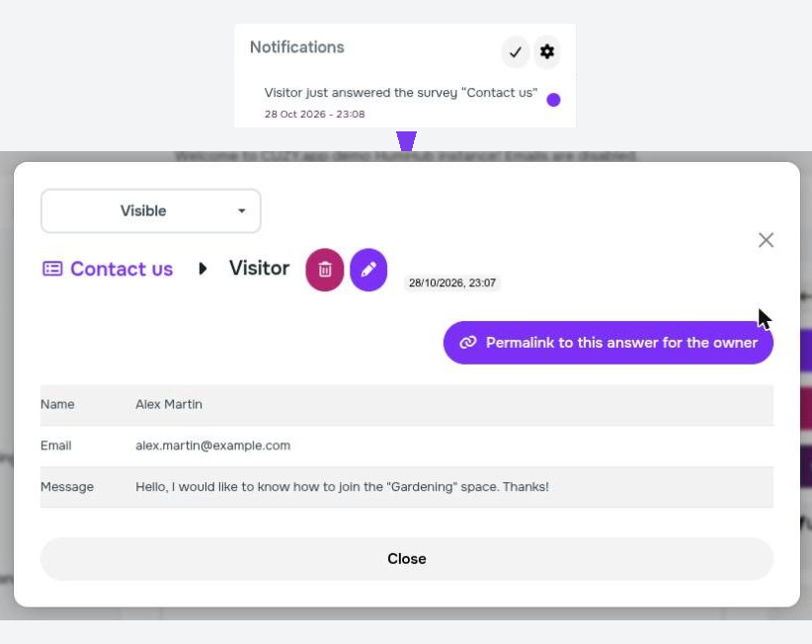Click the notification date 28 Oct 2026 - 23:08
812x644 pixels.
point(314,114)
